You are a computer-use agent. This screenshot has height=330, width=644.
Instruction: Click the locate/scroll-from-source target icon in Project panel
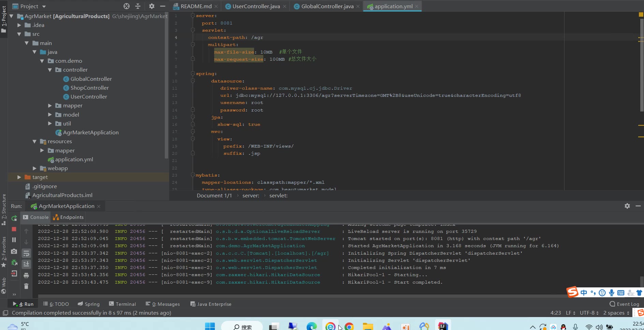pyautogui.click(x=127, y=6)
